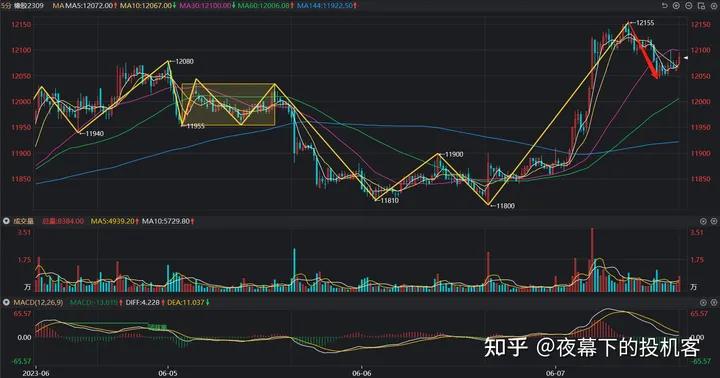Click the undo arrow icon at top right
The image size is (720, 378).
[x=664, y=6]
